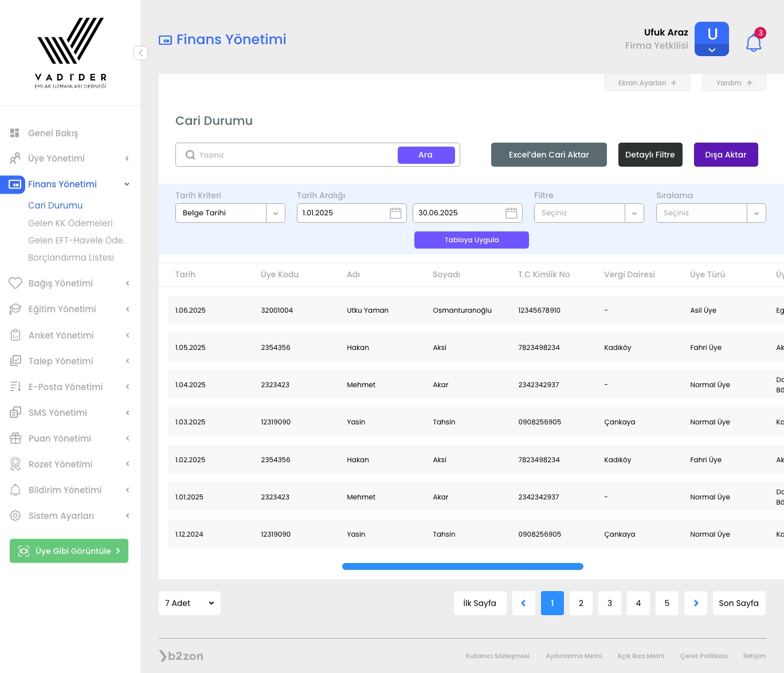Screen dimensions: 784x673
Task: Click the Bağış Yönetimi heart icon
Action: (x=15, y=283)
